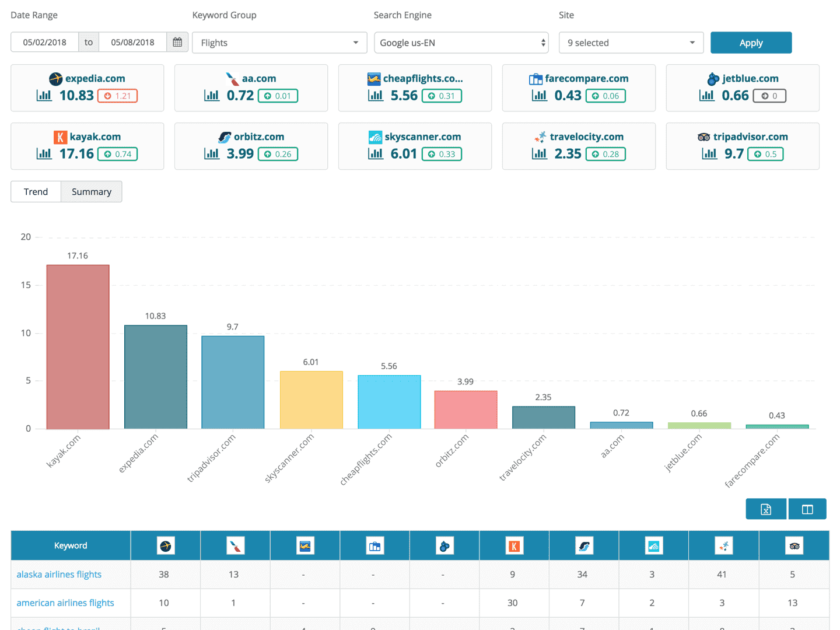This screenshot has height=630, width=840.
Task: Select the Skyscanner icon in the table header
Action: tap(654, 545)
